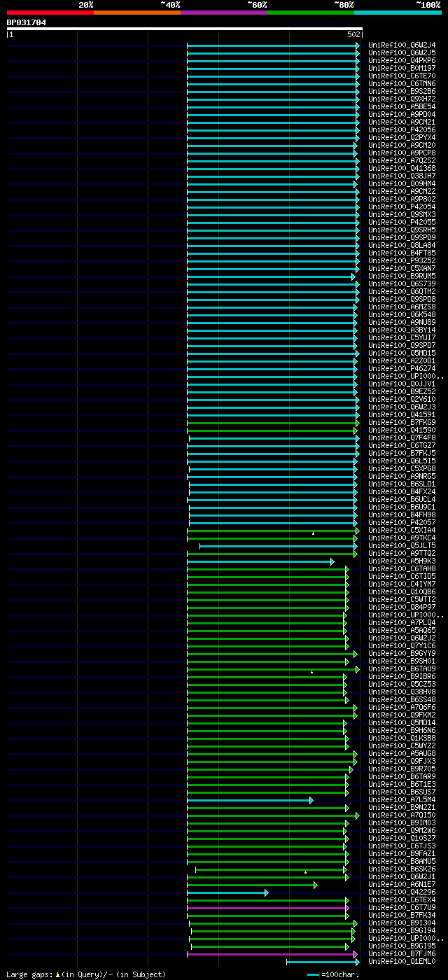The height and width of the screenshot is (980, 448).
Task: Open hit UniRef100_Q9XH72
Action: point(402,99)
